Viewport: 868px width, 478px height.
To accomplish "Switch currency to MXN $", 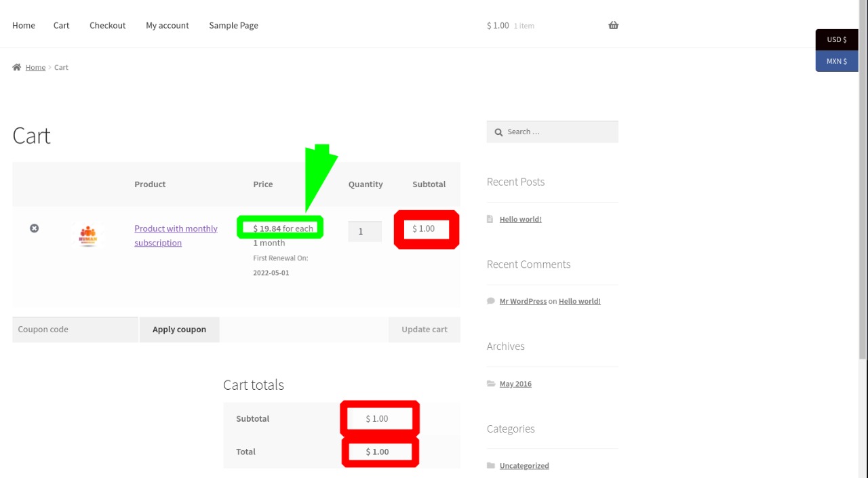I will tap(836, 61).
